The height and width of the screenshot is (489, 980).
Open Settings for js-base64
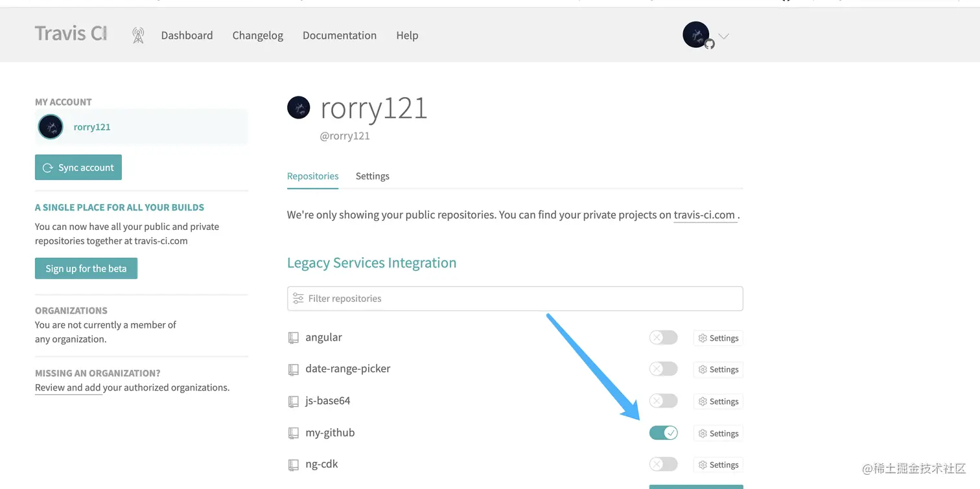718,402
